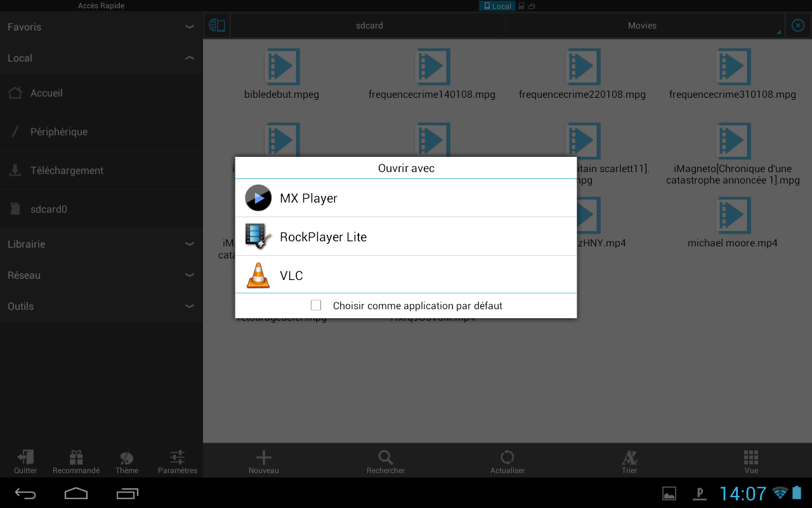Open bibledebut.mpeg video file

[x=282, y=75]
